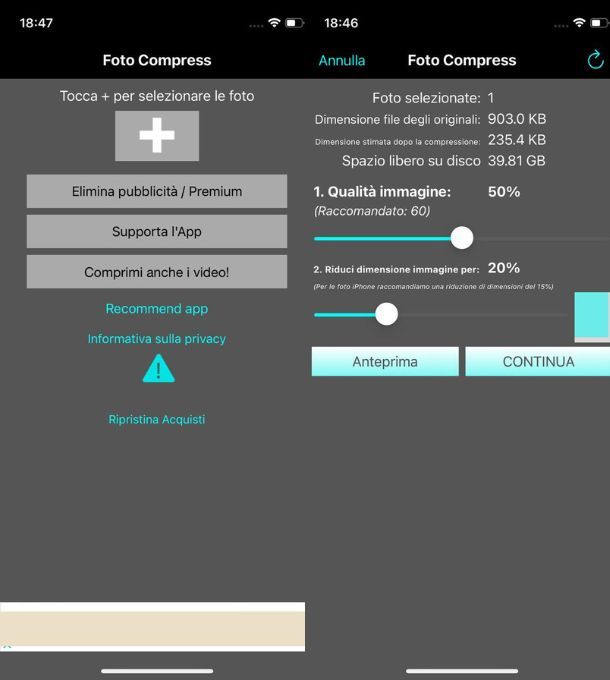Tap the Wi-Fi icon on right screen status bar
This screenshot has width=610, height=680.
[x=579, y=23]
